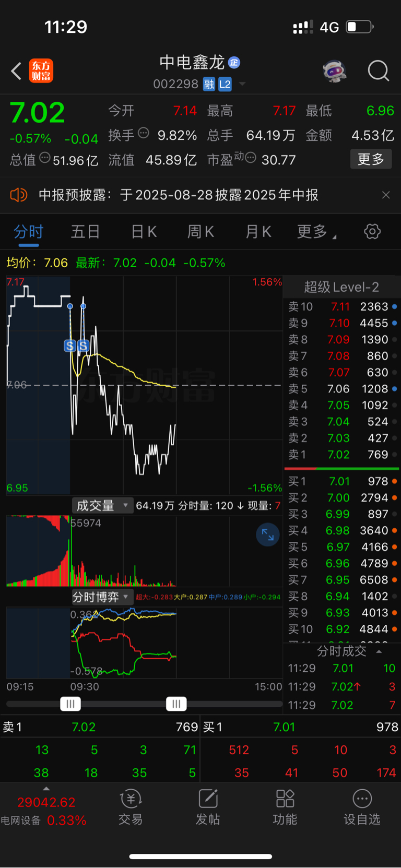This screenshot has width=401, height=868.
Task: Tap the back arrow icon
Action: point(16,71)
